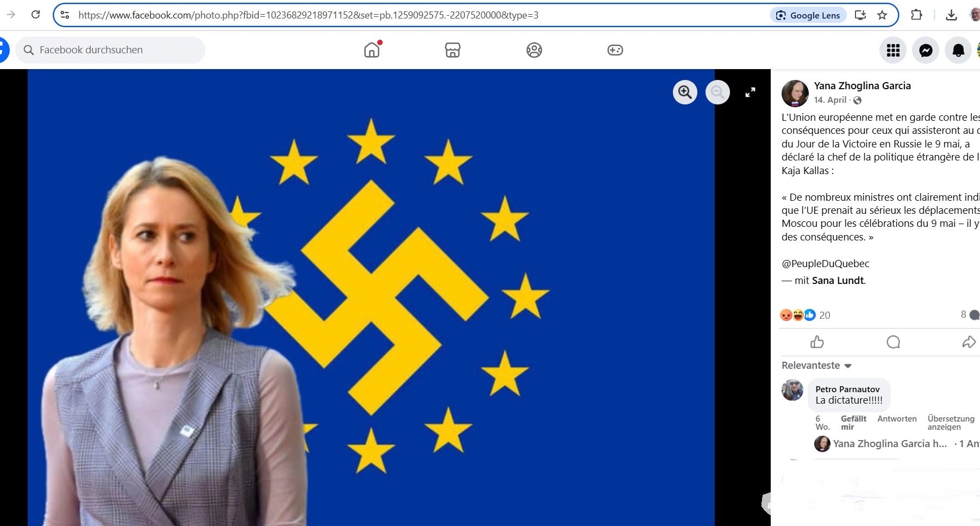Open the 6 Wo. comment timestamp
The width and height of the screenshot is (980, 526).
[x=822, y=423]
